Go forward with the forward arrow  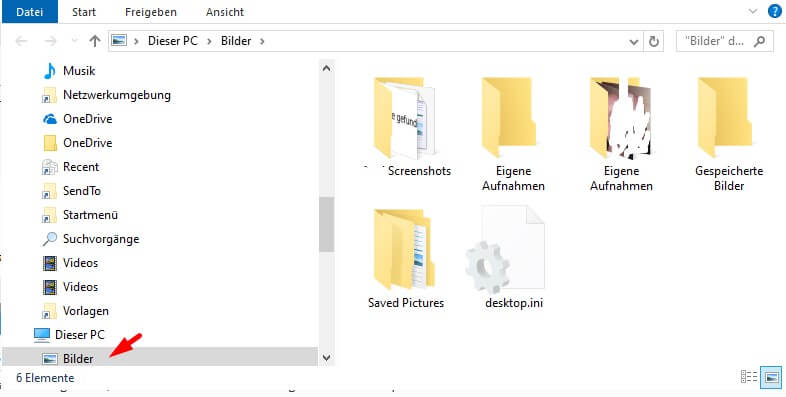[50, 41]
